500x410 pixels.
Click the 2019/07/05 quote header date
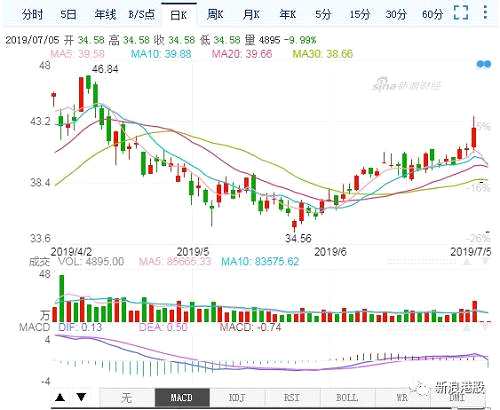coord(32,40)
